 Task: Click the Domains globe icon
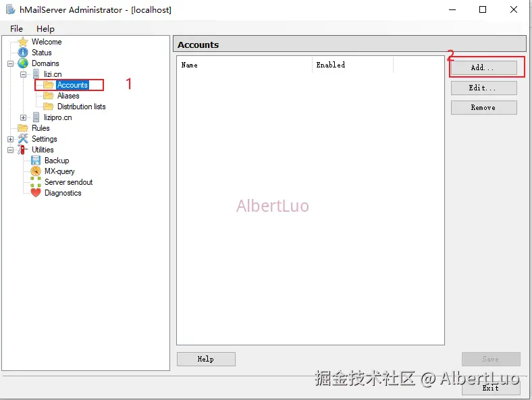(23, 63)
